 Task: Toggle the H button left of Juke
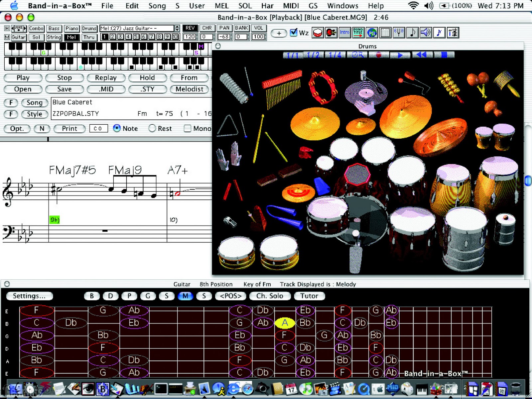point(7,29)
